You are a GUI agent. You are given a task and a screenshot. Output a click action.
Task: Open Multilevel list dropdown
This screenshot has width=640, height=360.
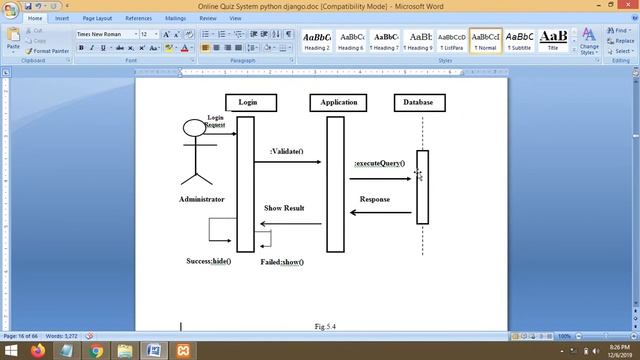(x=244, y=34)
